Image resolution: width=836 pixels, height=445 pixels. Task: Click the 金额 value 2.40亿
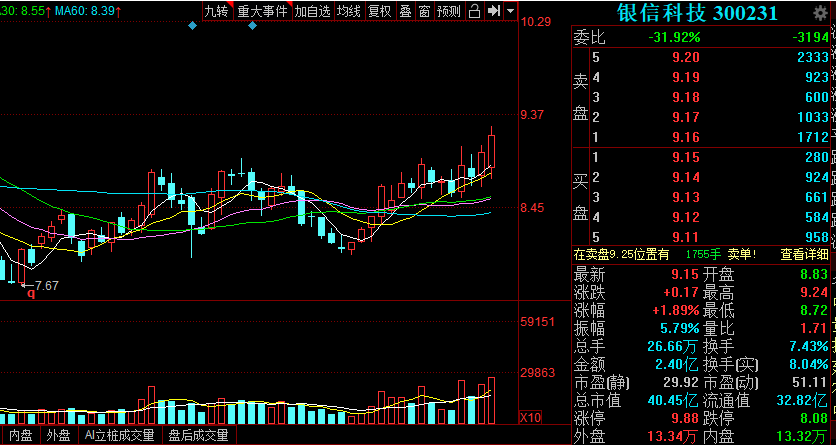[x=677, y=365]
